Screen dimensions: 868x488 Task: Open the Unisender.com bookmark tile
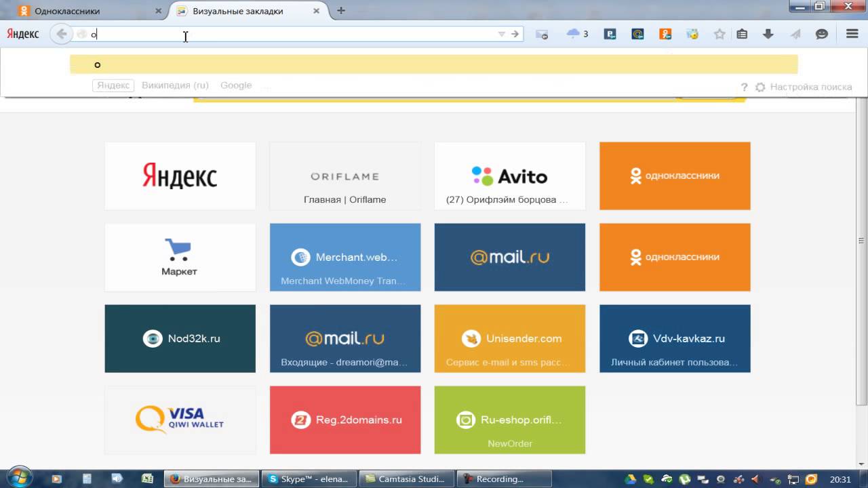click(510, 338)
